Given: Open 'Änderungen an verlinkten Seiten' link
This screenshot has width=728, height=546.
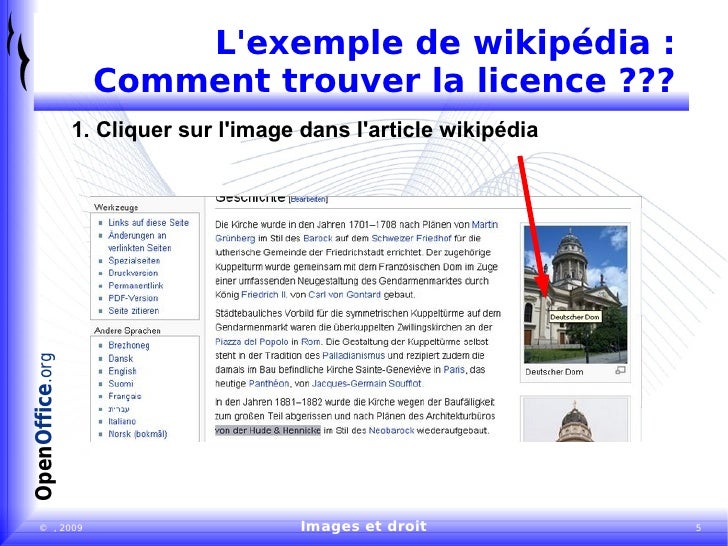Looking at the screenshot, I should point(140,242).
